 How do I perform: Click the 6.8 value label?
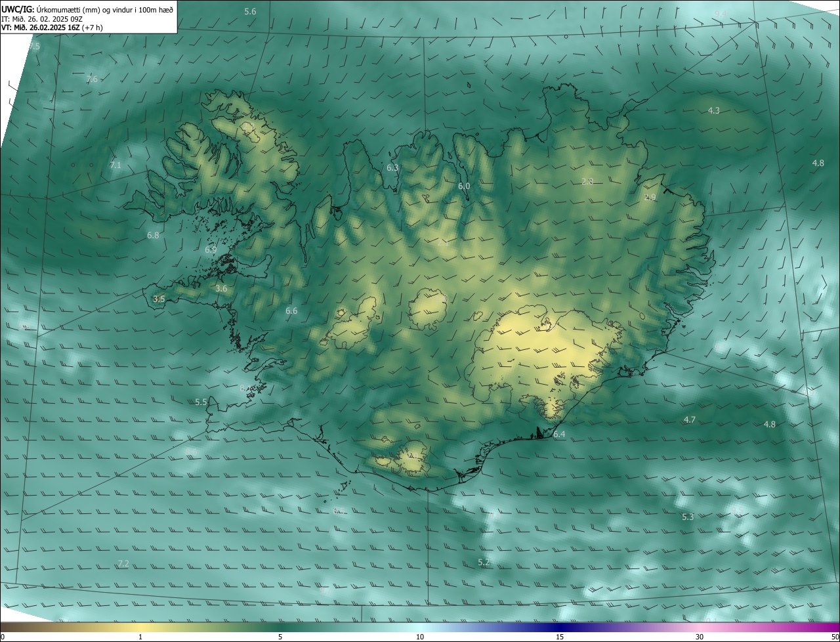(x=153, y=235)
